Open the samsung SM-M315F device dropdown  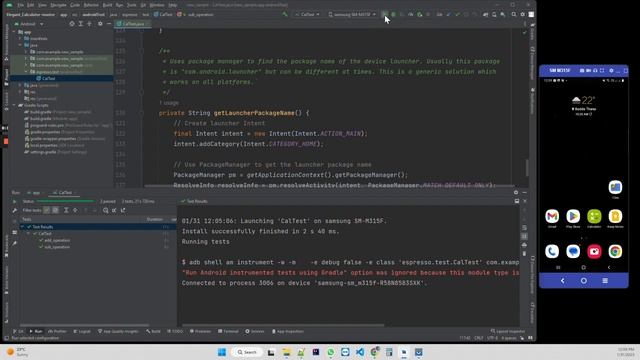(x=352, y=14)
